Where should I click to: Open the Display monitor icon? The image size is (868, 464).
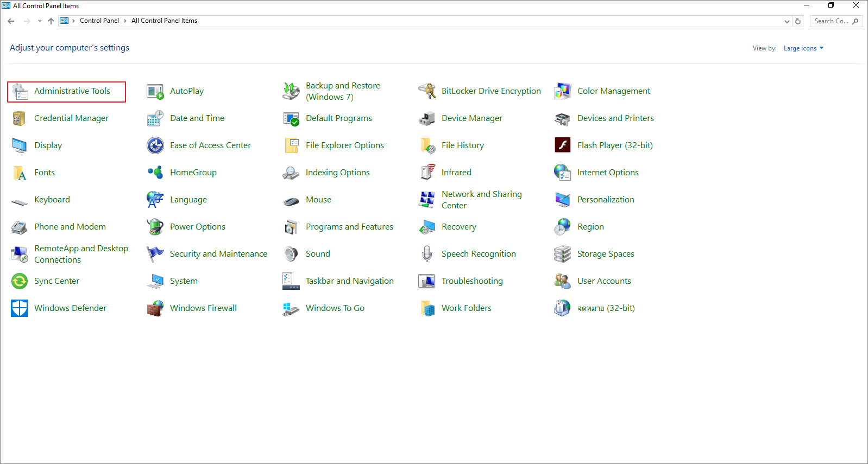pos(20,145)
